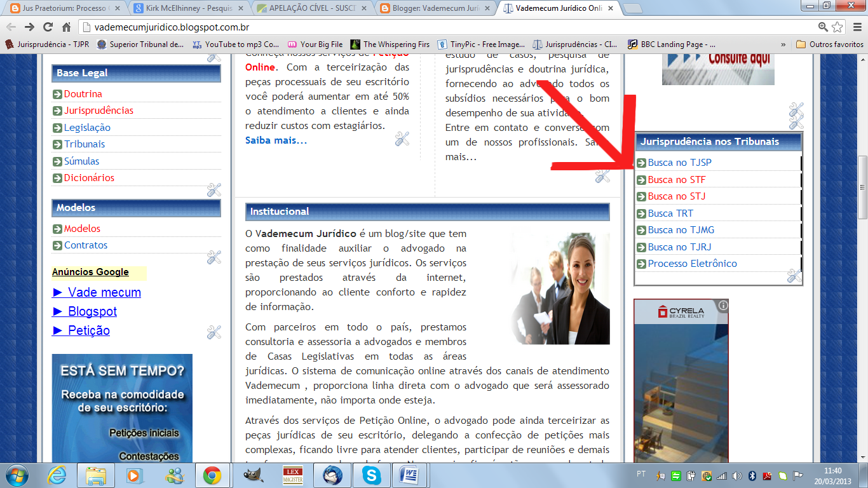This screenshot has width=868, height=488.
Task: Click the wrench icon next to Saiba mais
Action: [402, 139]
